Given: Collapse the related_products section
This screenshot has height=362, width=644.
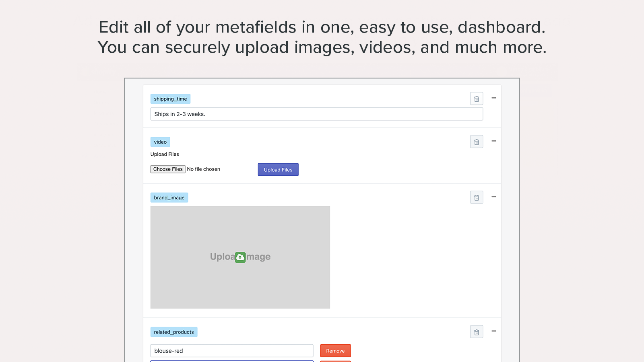Looking at the screenshot, I should point(494,331).
